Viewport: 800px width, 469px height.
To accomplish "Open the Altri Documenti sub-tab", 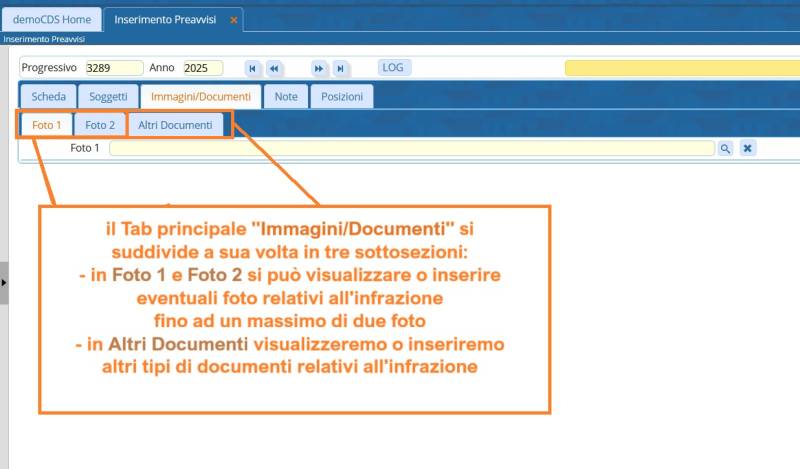I will coord(175,125).
